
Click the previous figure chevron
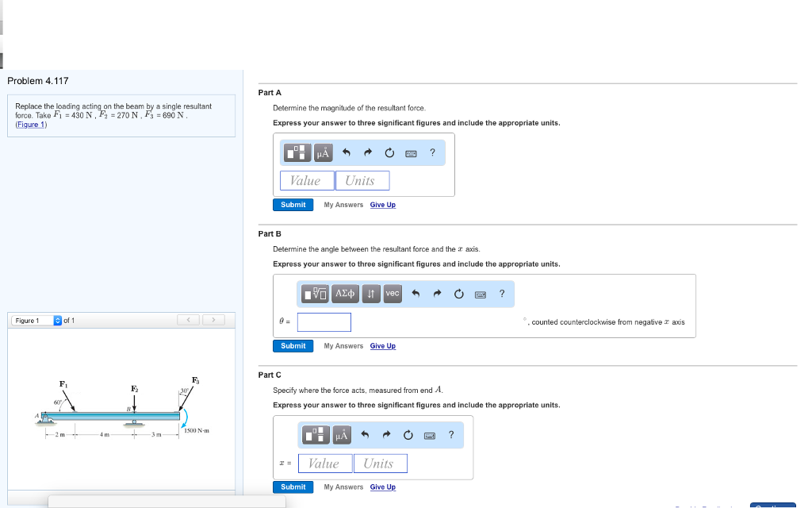pos(189,320)
